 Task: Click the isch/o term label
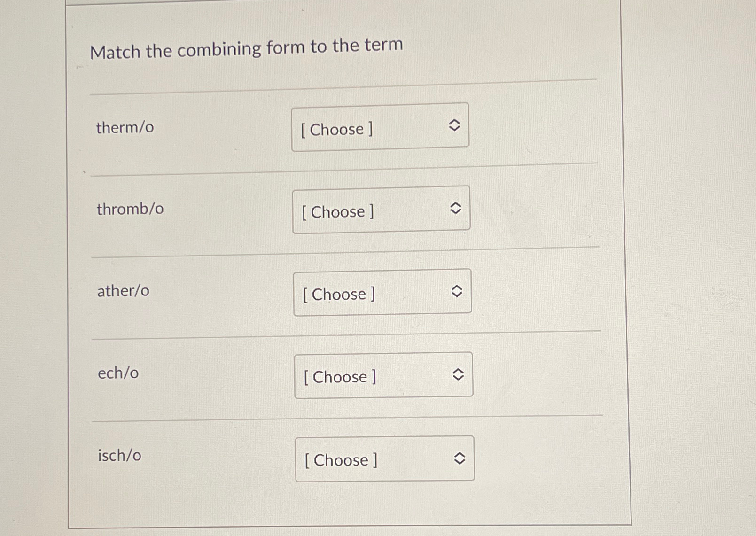point(118,455)
